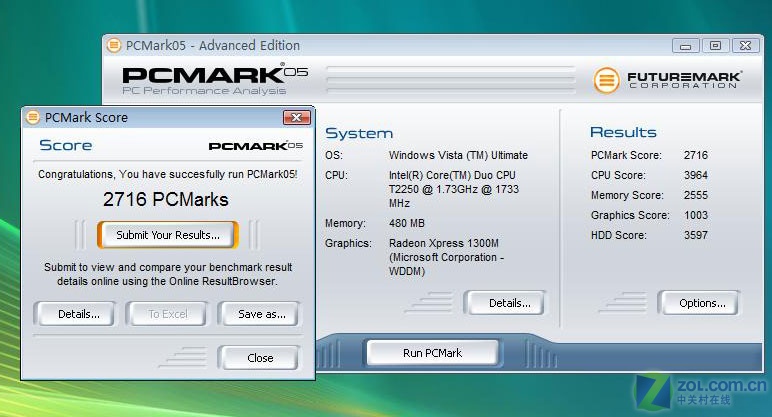Click the 'Congratulations' message text
The height and width of the screenshot is (417, 772).
click(x=167, y=174)
